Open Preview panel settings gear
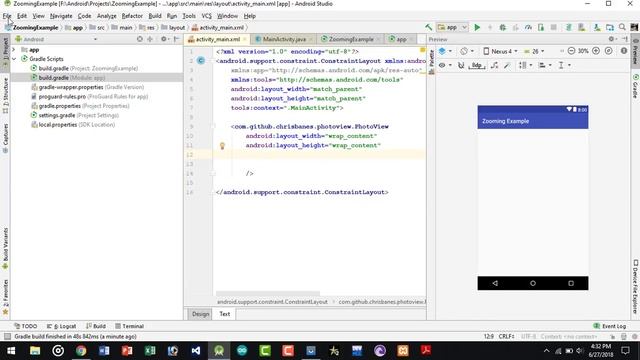The width and height of the screenshot is (640, 360). 612,39
